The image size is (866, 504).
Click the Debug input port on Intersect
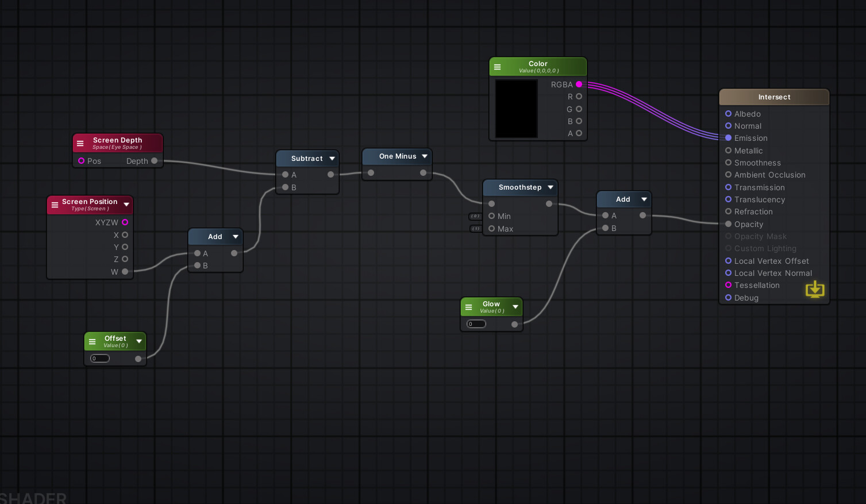point(728,298)
